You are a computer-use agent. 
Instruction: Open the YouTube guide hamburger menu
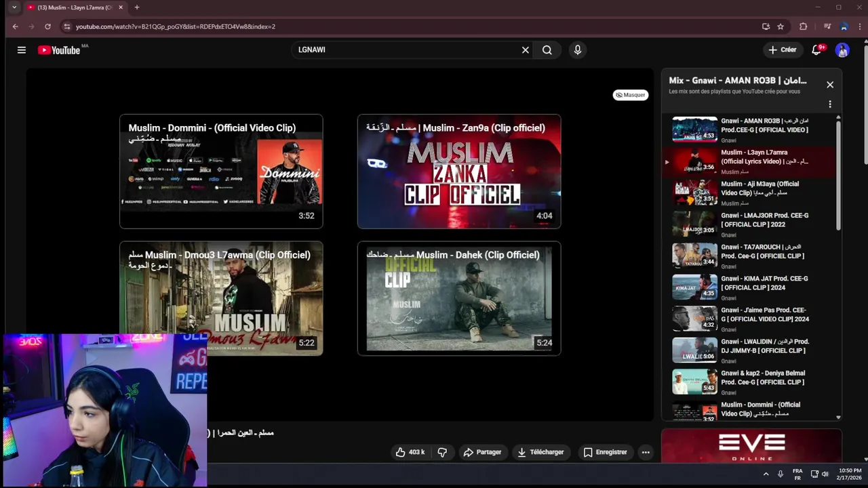(22, 49)
